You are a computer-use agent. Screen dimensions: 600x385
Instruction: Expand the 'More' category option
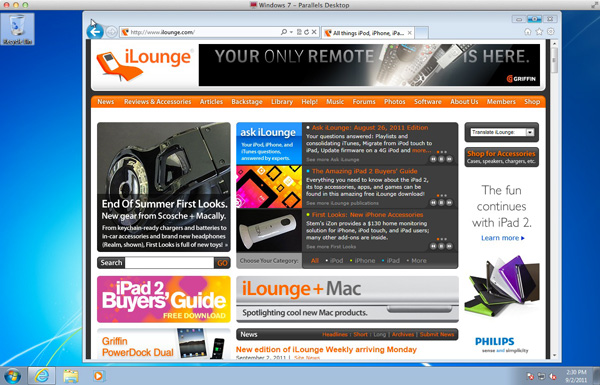pos(419,261)
